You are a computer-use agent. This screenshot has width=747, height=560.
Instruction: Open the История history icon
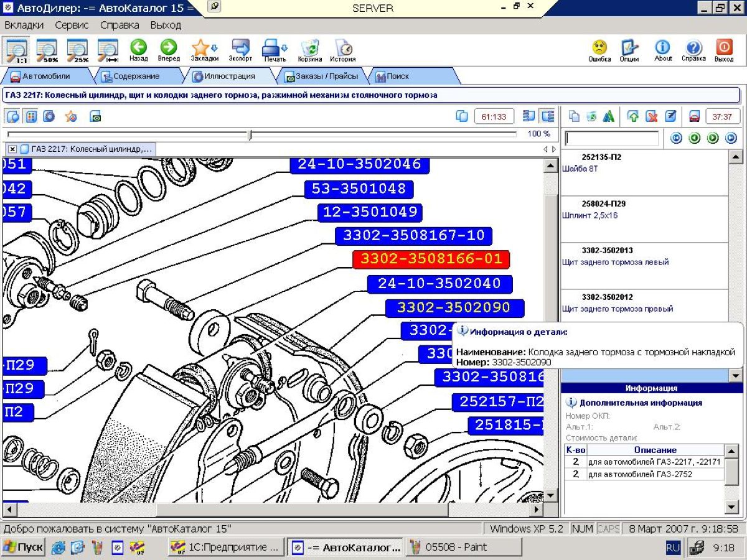[x=343, y=50]
